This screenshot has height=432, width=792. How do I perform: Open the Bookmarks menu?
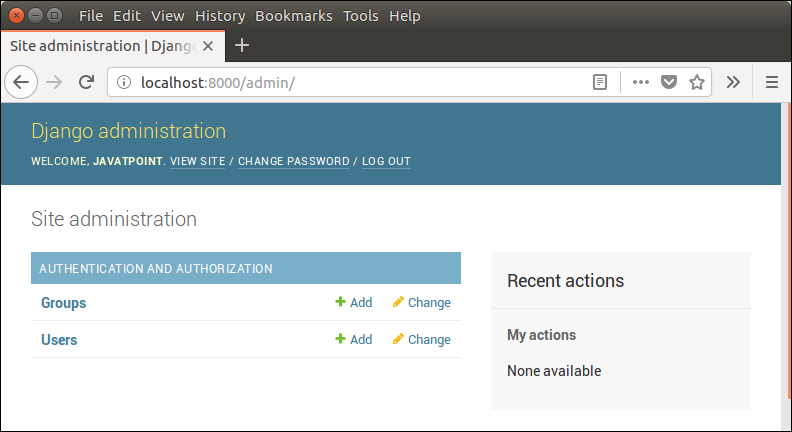point(293,16)
